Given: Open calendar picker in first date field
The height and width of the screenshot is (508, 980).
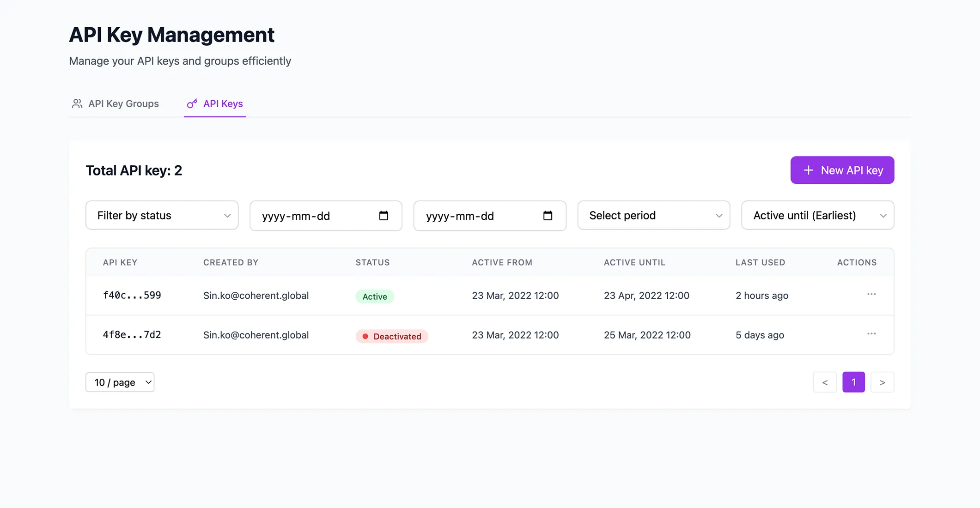Looking at the screenshot, I should pos(383,216).
